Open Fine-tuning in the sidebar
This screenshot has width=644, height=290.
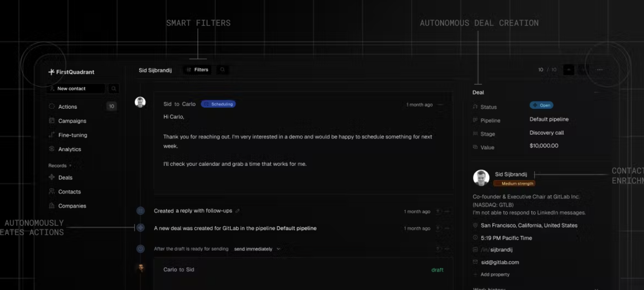(72, 135)
